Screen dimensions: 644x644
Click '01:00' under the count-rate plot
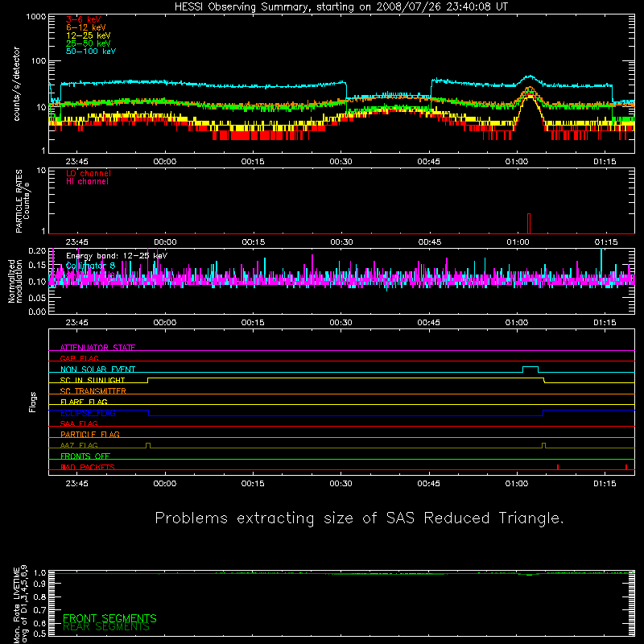(x=517, y=162)
